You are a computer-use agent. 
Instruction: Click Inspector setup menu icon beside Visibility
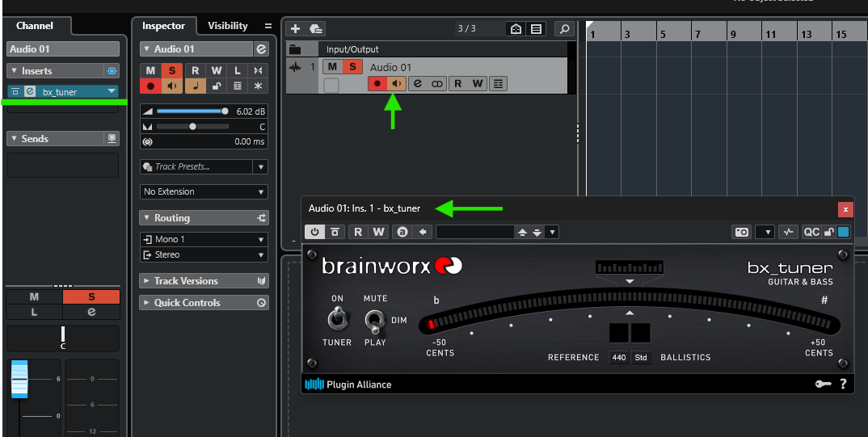coord(268,26)
